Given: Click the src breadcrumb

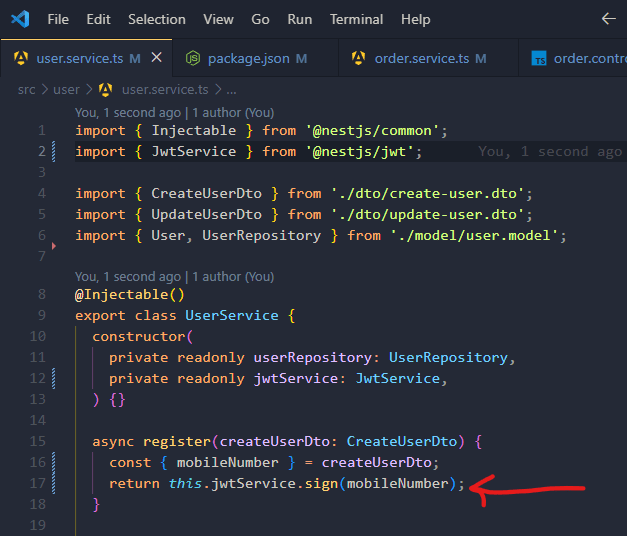Looking at the screenshot, I should click(x=26, y=90).
